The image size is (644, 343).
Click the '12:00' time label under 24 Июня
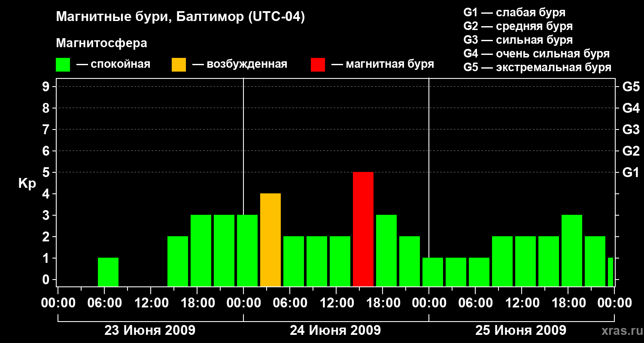337,303
